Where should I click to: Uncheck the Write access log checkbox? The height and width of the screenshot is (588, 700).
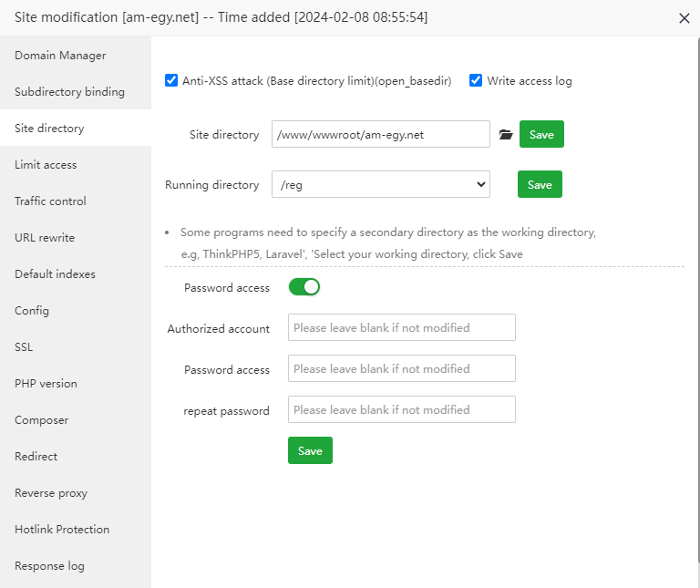click(476, 80)
